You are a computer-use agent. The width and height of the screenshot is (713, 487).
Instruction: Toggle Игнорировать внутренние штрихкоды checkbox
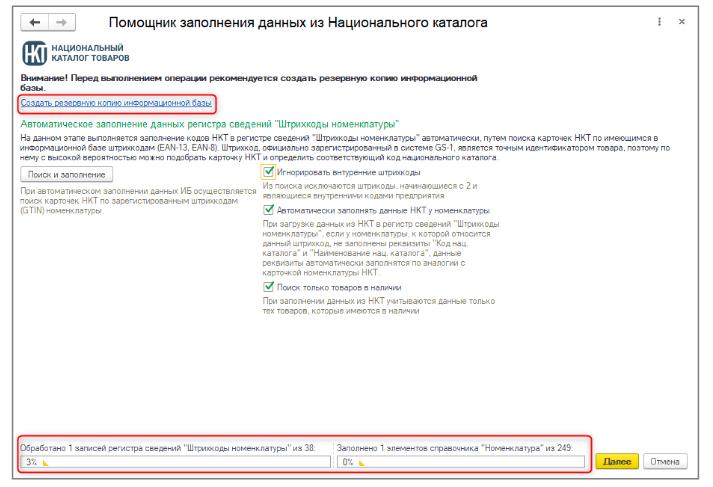(268, 172)
